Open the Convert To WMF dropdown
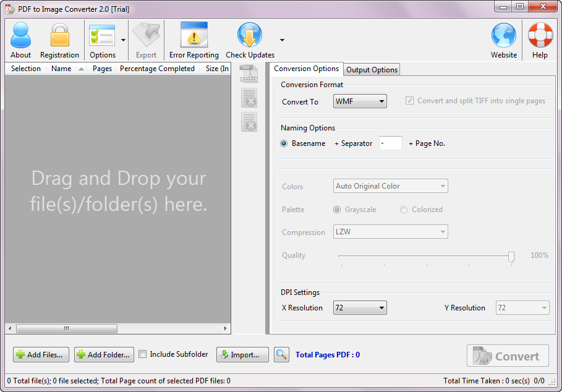The height and width of the screenshot is (392, 562). click(360, 101)
